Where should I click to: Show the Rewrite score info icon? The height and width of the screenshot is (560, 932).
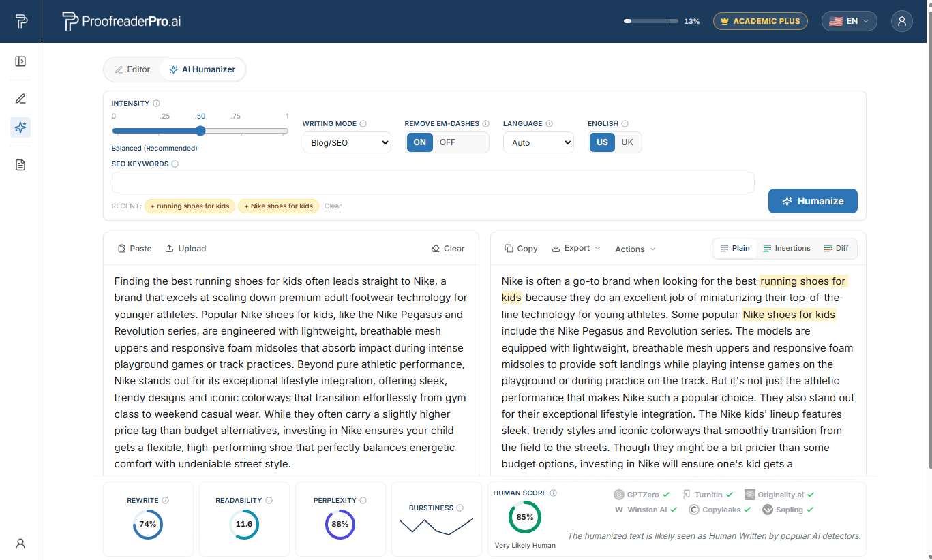[x=166, y=501]
